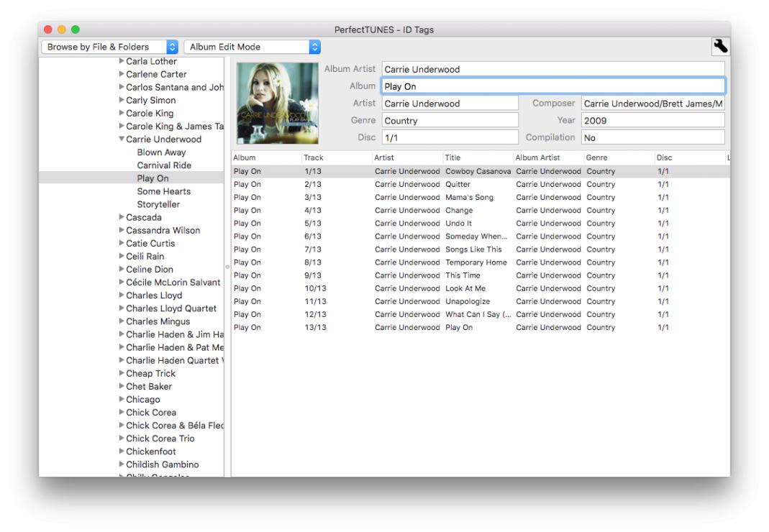769x532 pixels.
Task: Open the wrench settings icon
Action: (x=719, y=47)
